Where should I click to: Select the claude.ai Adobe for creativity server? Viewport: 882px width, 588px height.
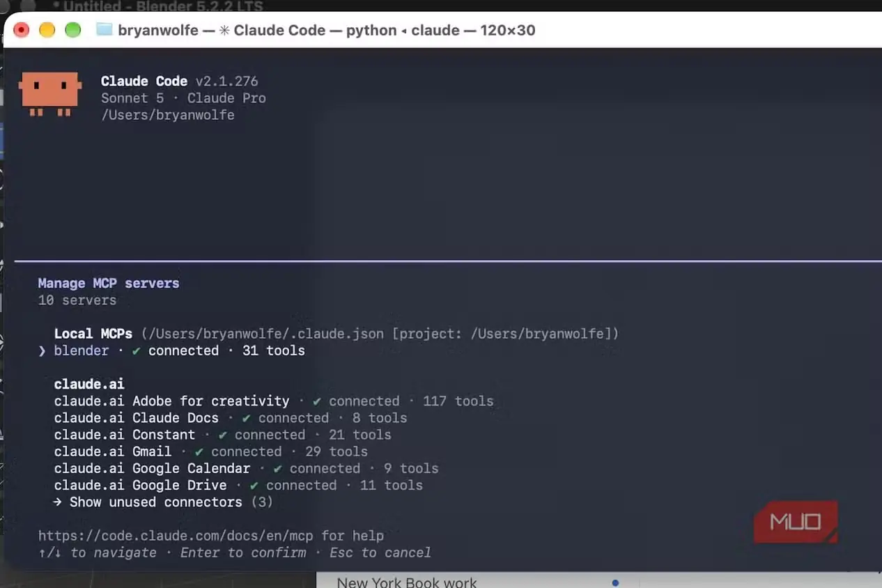[x=274, y=401]
